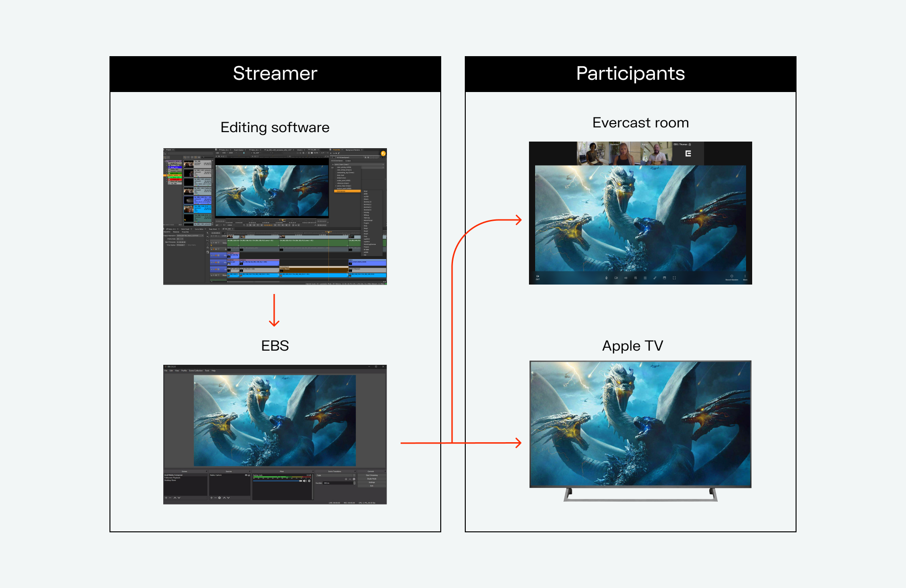Move scene down arrow in EBS Scenes panel
906x588 pixels.
[x=179, y=498]
